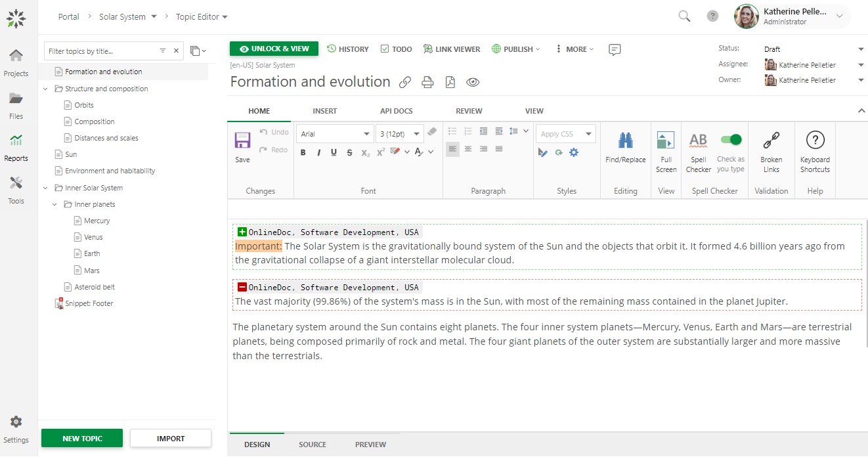Launch the Spell Checker
Screen dimensions: 868x457
pyautogui.click(x=698, y=141)
